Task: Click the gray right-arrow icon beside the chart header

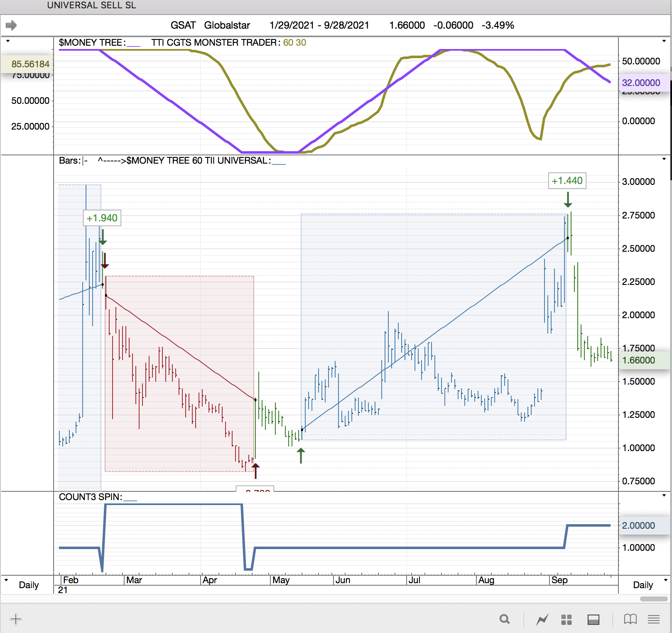Action: (11, 25)
